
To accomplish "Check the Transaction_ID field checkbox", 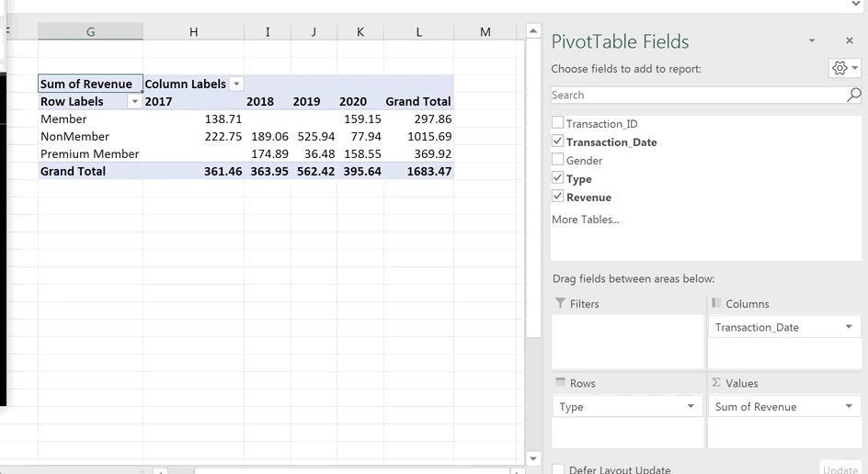I will (x=557, y=124).
